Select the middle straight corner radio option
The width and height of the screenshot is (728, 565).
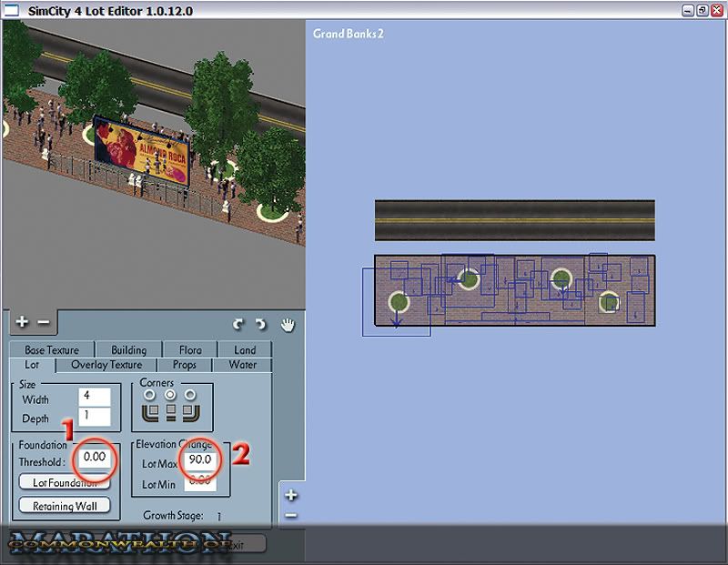(x=169, y=395)
